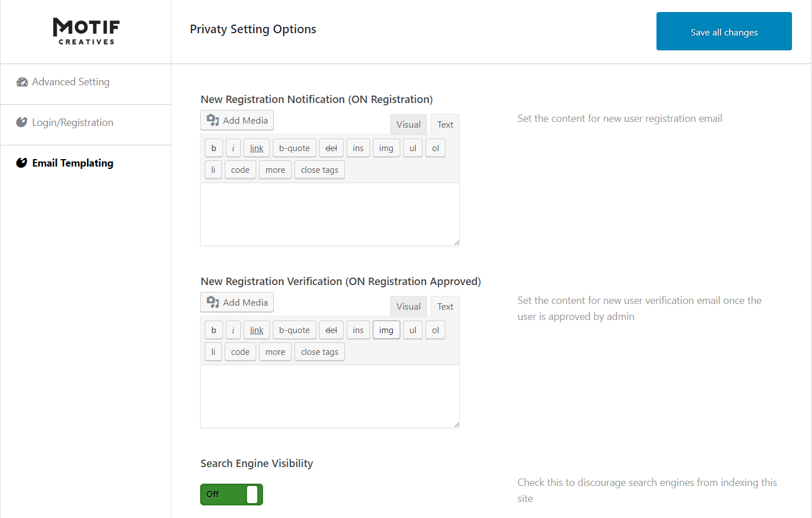Switch Registration Notification editor to Visual tab

coord(408,124)
